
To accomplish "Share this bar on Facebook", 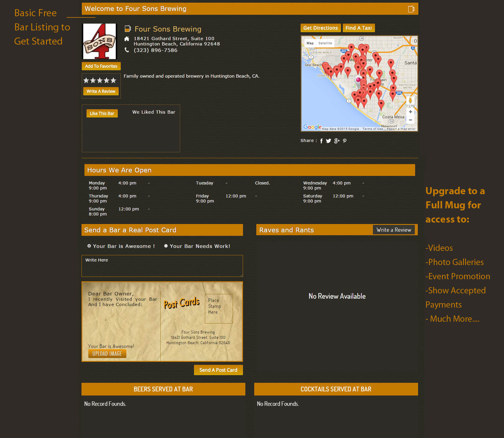I will [321, 141].
